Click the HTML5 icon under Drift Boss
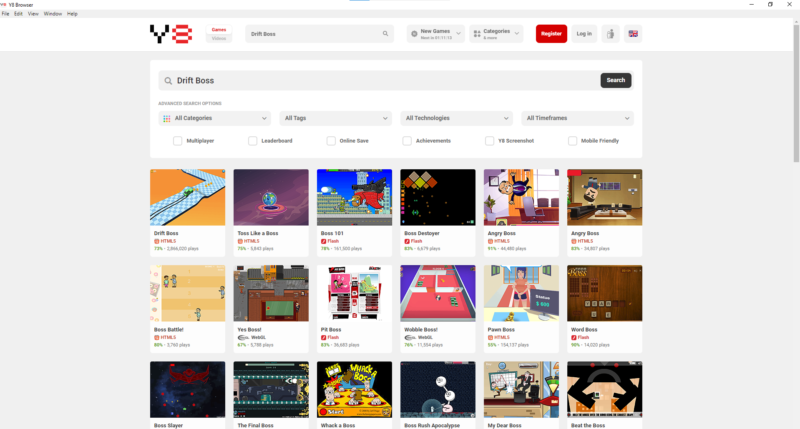Screen dimensions: 800x429 157,241
